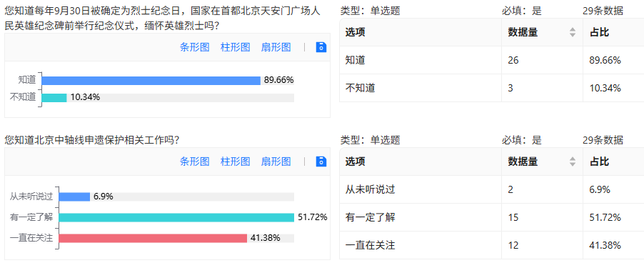This screenshot has width=644, height=263.
Task: Click the 占比 header in first table
Action: [x=600, y=32]
